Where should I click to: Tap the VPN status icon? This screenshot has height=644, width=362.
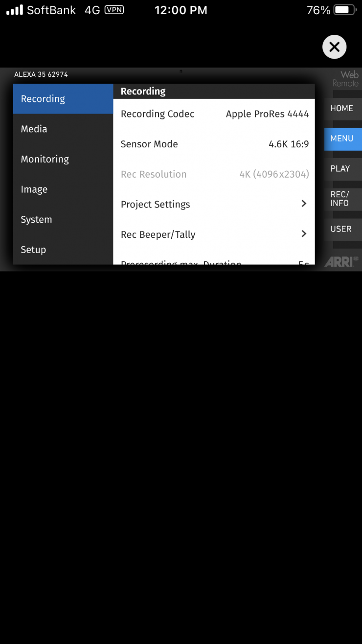click(x=114, y=10)
